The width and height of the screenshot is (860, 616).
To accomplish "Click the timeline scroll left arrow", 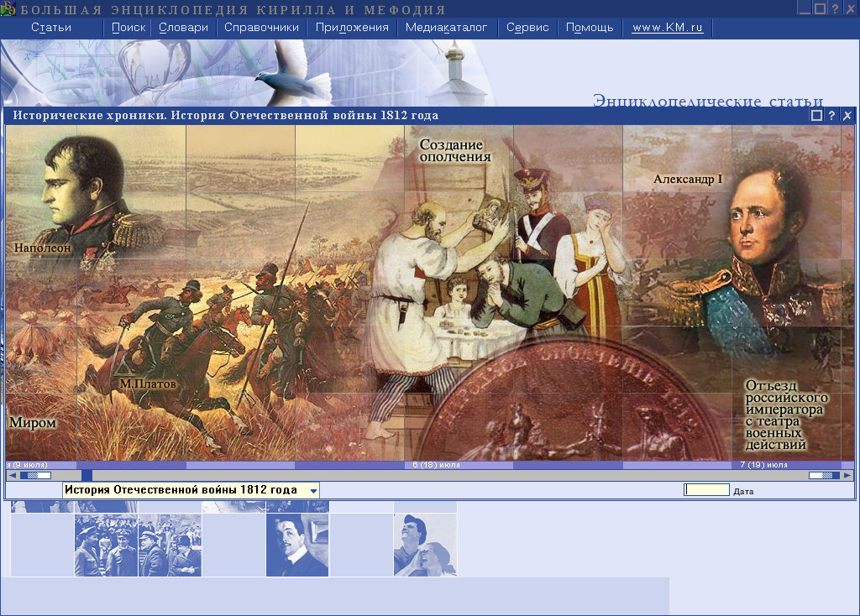I will click(x=12, y=475).
